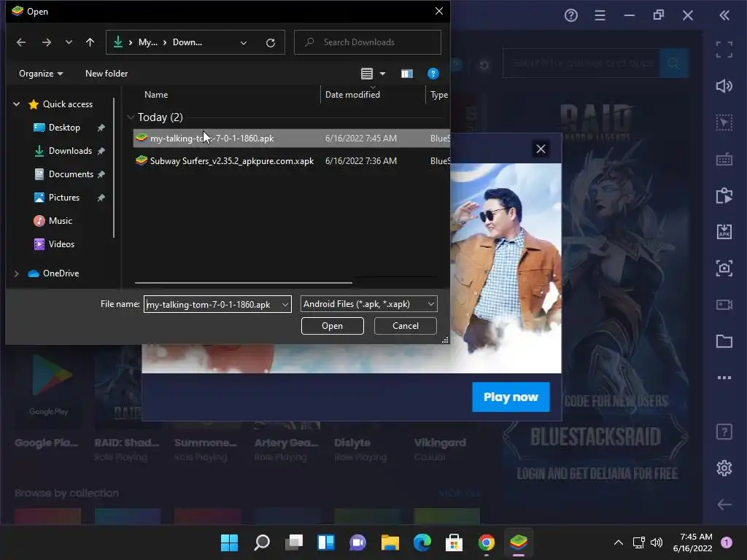Click the Play now button
This screenshot has width=747, height=560.
[x=511, y=397]
